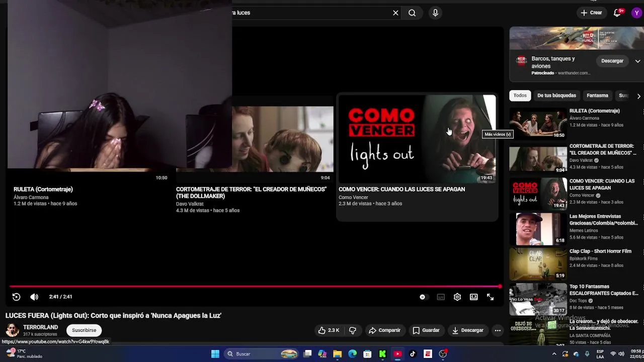The height and width of the screenshot is (362, 644).
Task: Click Descargar on War Thunder ad
Action: 612,61
